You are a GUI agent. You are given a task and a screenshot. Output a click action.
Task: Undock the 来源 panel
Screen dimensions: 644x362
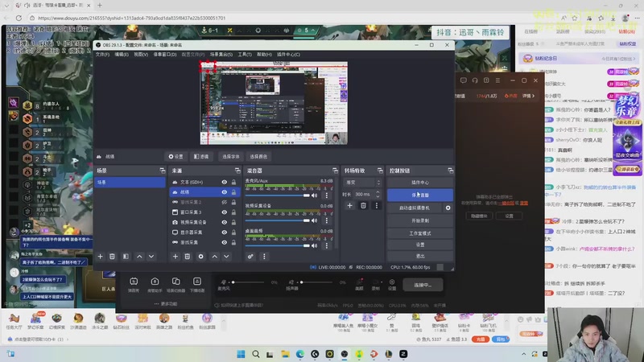pyautogui.click(x=237, y=171)
